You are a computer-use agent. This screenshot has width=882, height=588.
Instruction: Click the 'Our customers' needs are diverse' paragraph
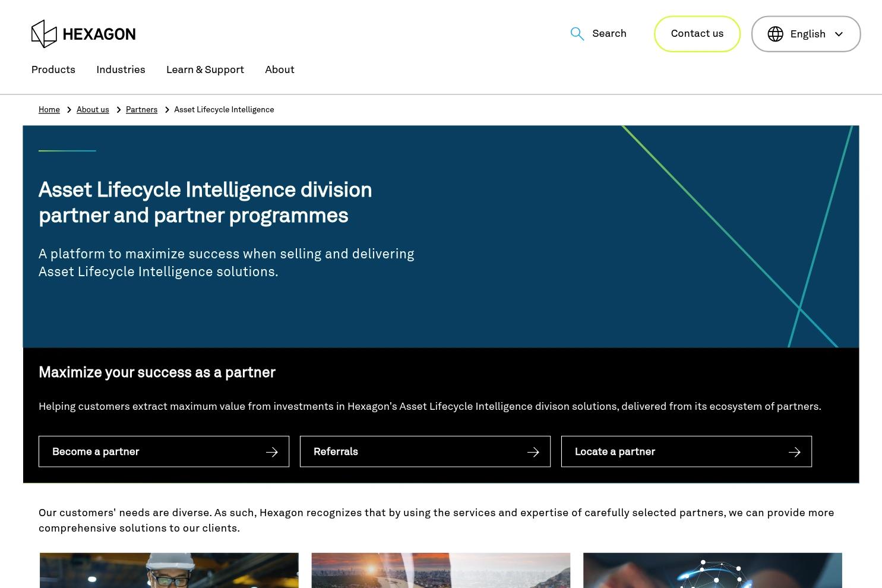(437, 520)
